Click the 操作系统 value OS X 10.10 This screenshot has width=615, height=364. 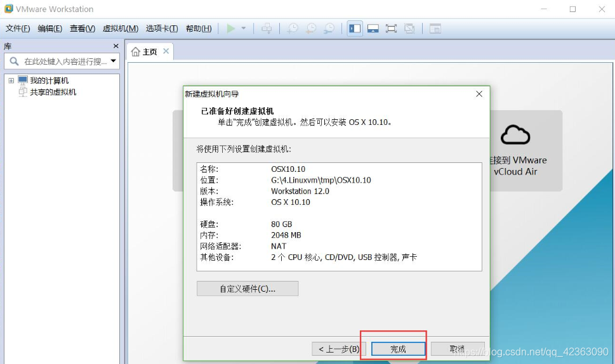(291, 202)
